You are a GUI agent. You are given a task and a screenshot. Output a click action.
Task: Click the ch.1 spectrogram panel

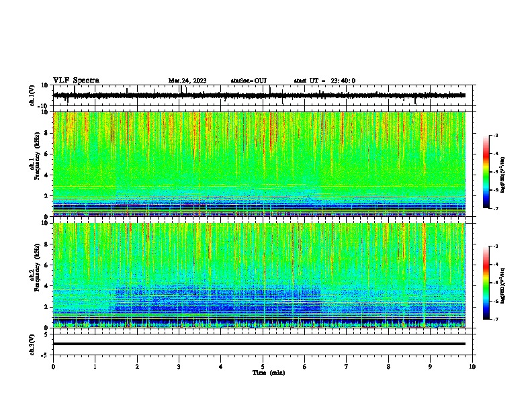[x=259, y=164]
